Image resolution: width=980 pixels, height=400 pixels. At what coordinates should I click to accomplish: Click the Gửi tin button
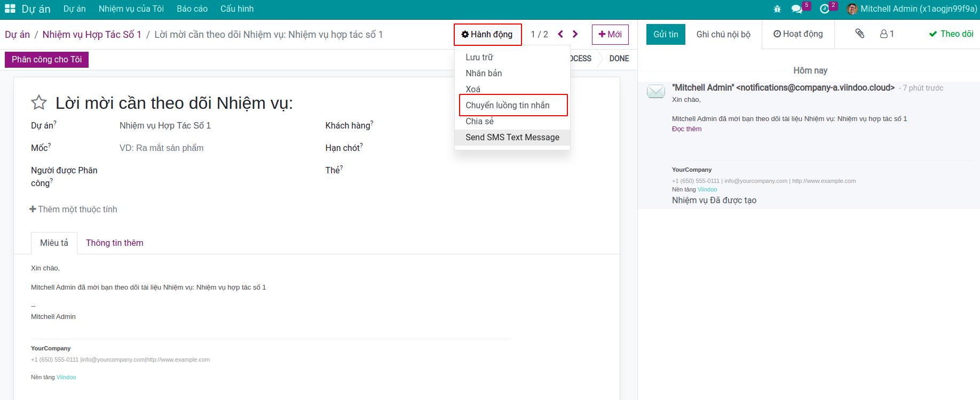(x=666, y=34)
